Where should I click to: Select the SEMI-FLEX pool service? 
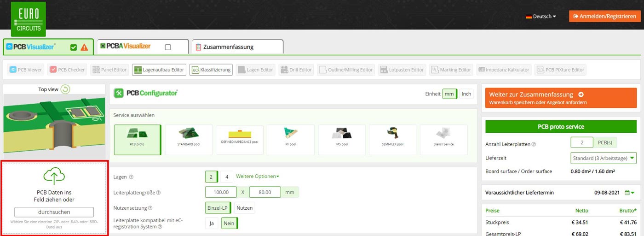tap(392, 140)
